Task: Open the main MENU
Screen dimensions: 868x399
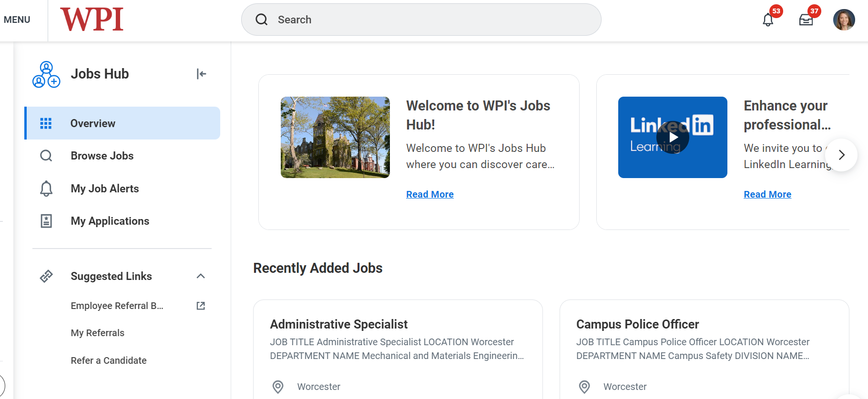Action: click(17, 20)
